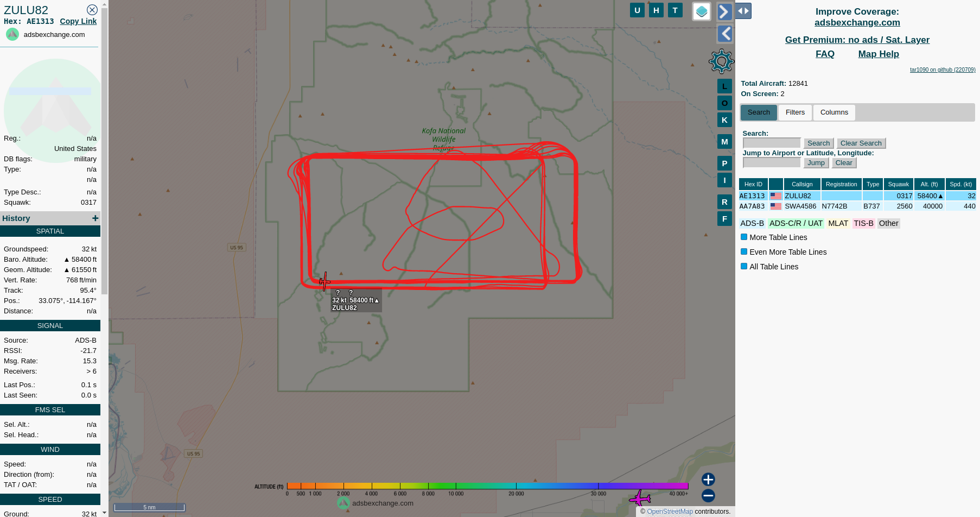Click the ZULU82 map label
Image resolution: width=980 pixels, height=517 pixels.
(x=356, y=300)
